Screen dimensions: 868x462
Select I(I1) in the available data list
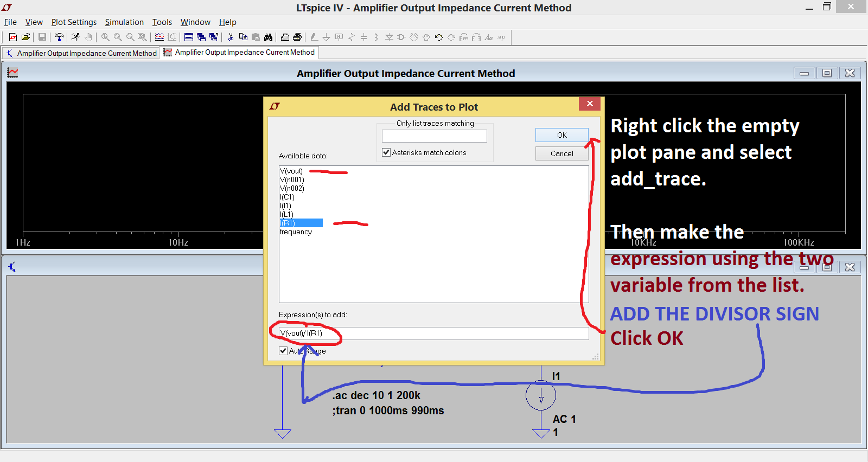[x=285, y=206]
